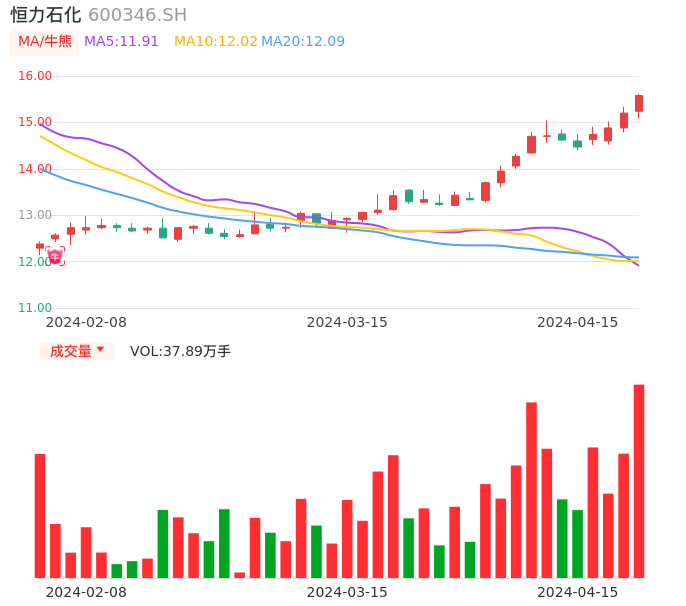The width and height of the screenshot is (686, 606).
Task: Click the tallest red volume bar at right
Action: 639,481
